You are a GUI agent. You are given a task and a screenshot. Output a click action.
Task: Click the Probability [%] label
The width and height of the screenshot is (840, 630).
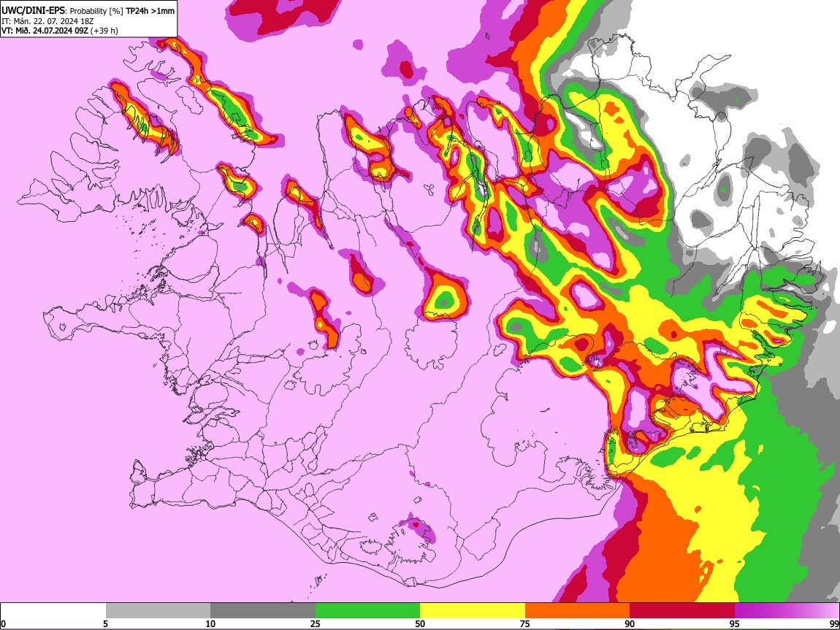coord(96,11)
